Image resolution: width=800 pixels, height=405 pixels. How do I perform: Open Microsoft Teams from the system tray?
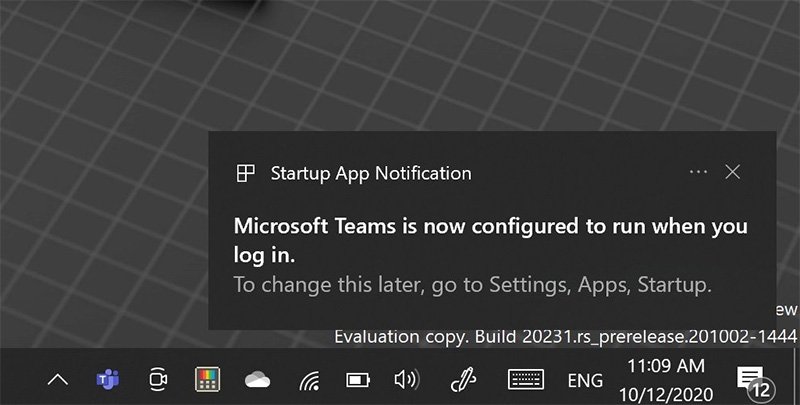107,380
